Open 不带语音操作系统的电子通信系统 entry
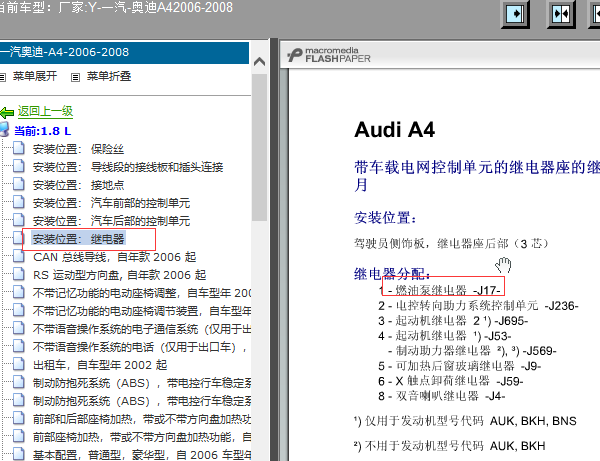This screenshot has width=600, height=461. coord(142,329)
